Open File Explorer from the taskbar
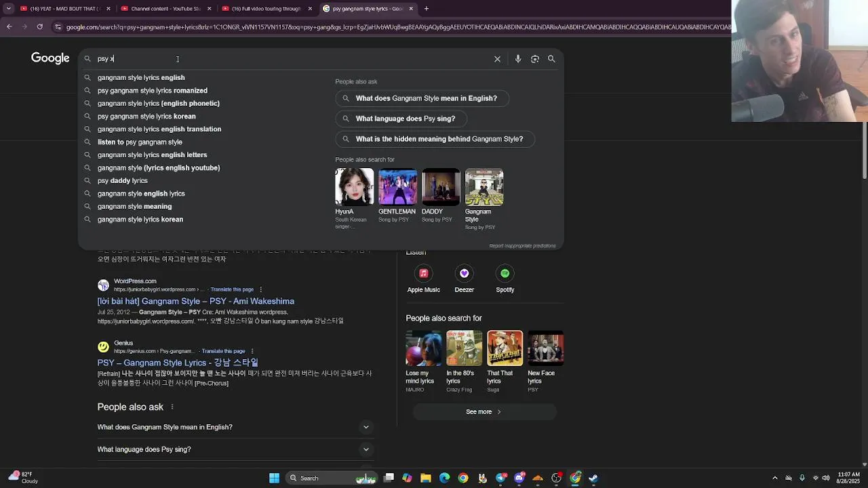Image resolution: width=868 pixels, height=488 pixels. (426, 478)
